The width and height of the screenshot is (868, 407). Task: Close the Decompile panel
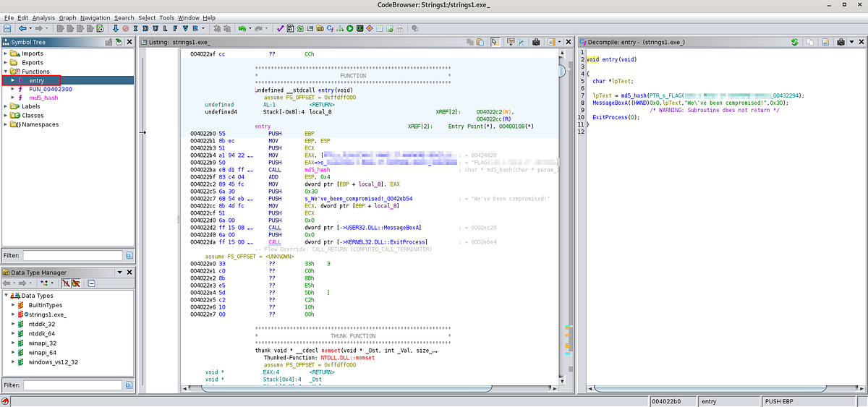pyautogui.click(x=862, y=42)
